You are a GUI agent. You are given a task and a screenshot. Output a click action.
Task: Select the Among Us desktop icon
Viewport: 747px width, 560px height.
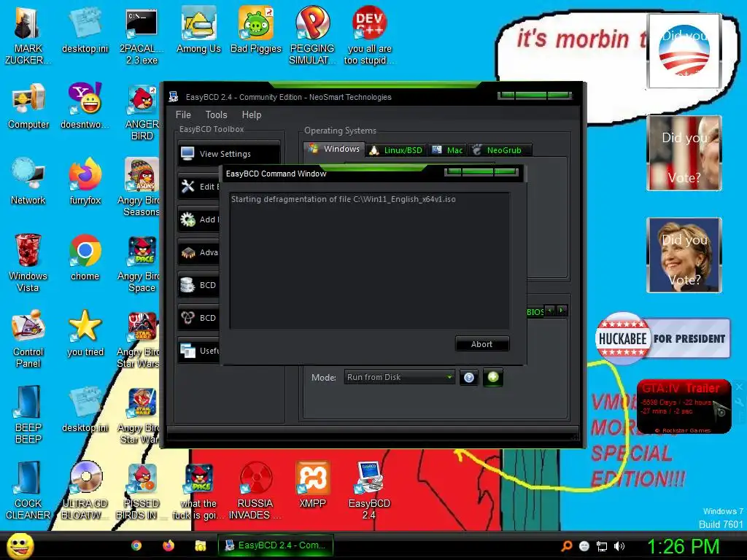click(198, 29)
